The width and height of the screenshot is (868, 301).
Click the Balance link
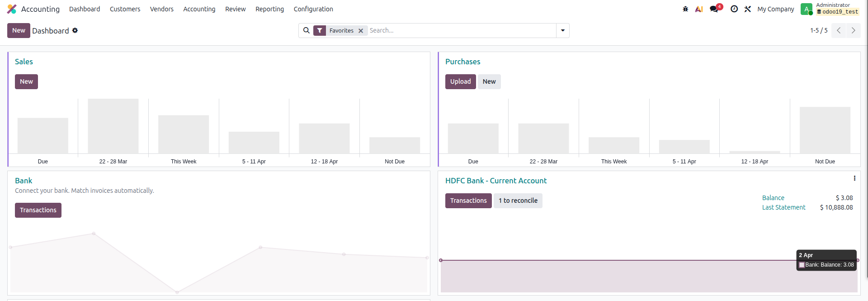(x=773, y=198)
